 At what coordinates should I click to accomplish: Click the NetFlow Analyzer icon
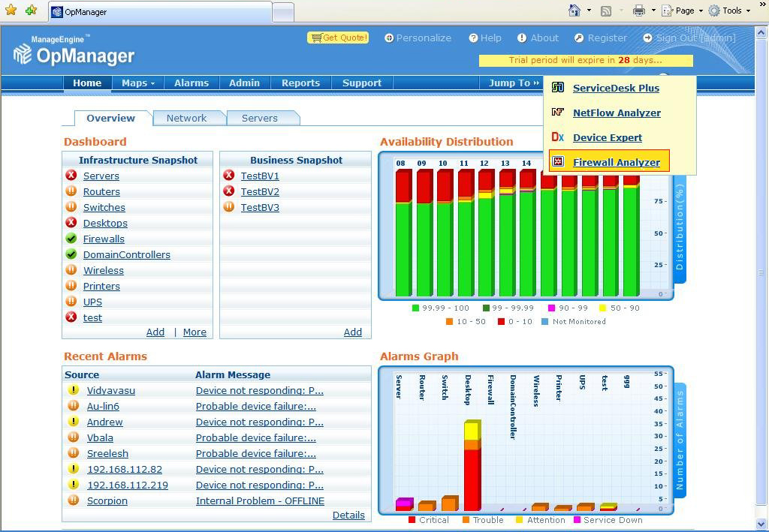click(558, 113)
